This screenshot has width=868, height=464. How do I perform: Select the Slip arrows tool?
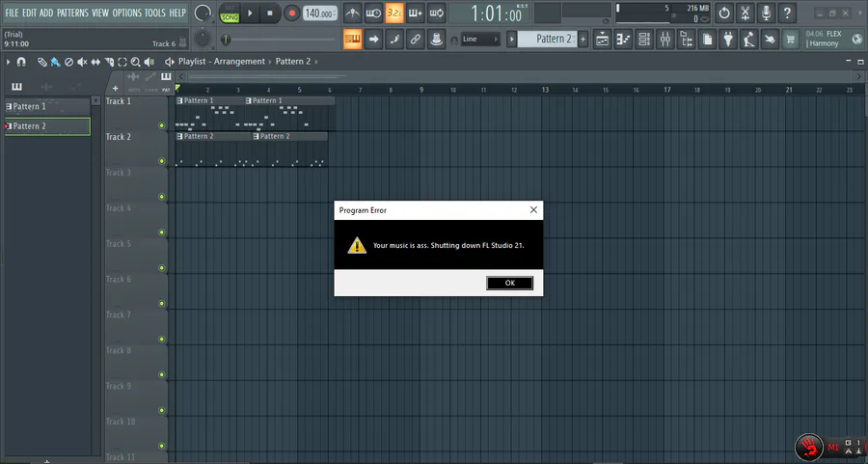click(95, 62)
